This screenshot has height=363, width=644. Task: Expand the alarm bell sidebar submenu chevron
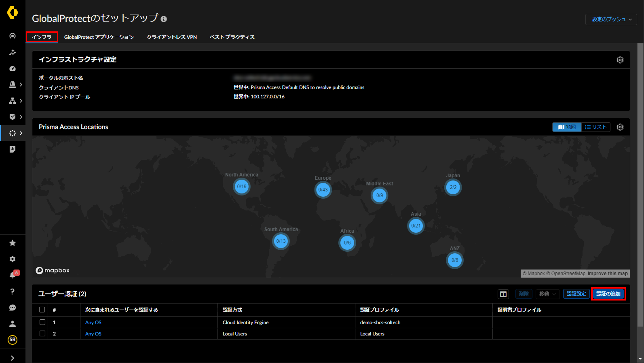(21, 85)
